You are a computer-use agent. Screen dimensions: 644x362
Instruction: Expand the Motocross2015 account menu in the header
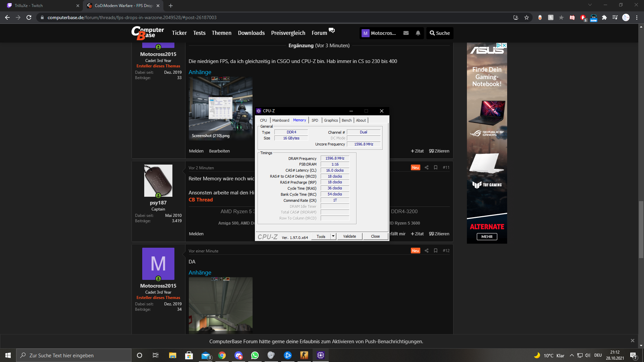coord(379,33)
